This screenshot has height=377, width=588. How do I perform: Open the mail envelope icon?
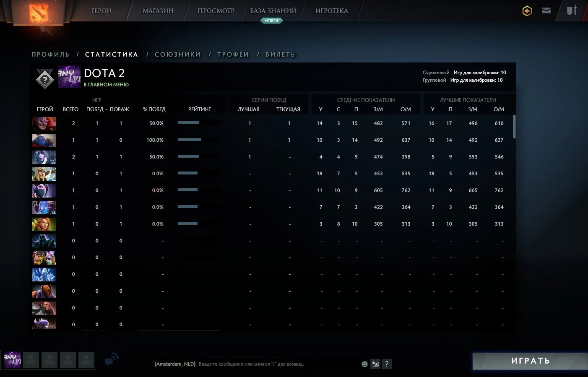(x=546, y=10)
